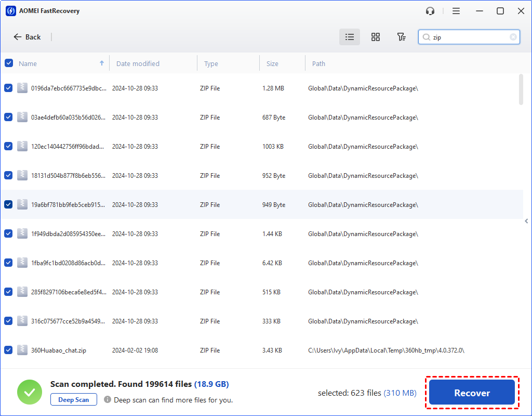Uncheck the 0196da7ebc file checkbox
This screenshot has width=532, height=416.
[9, 88]
